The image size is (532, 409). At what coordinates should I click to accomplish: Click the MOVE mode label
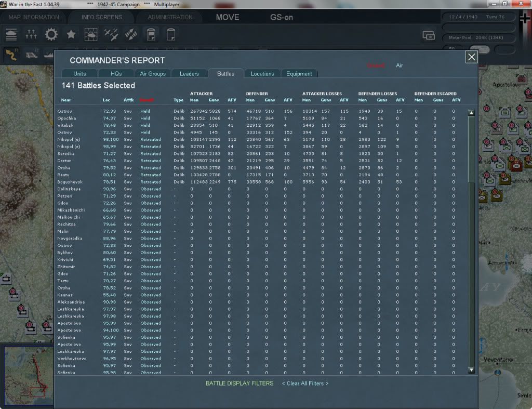point(228,17)
